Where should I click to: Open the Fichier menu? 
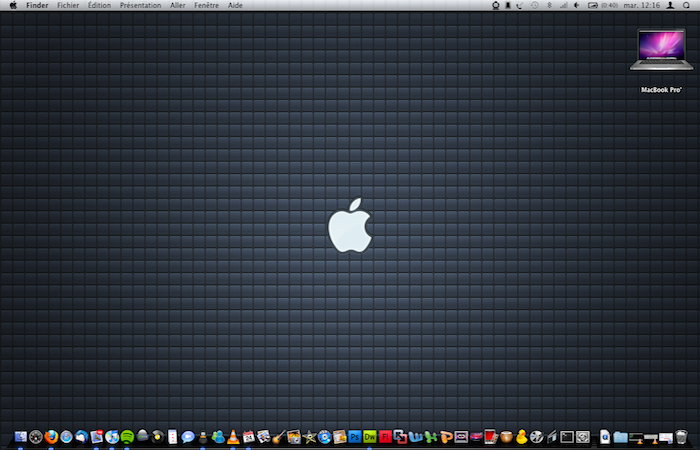(x=68, y=5)
